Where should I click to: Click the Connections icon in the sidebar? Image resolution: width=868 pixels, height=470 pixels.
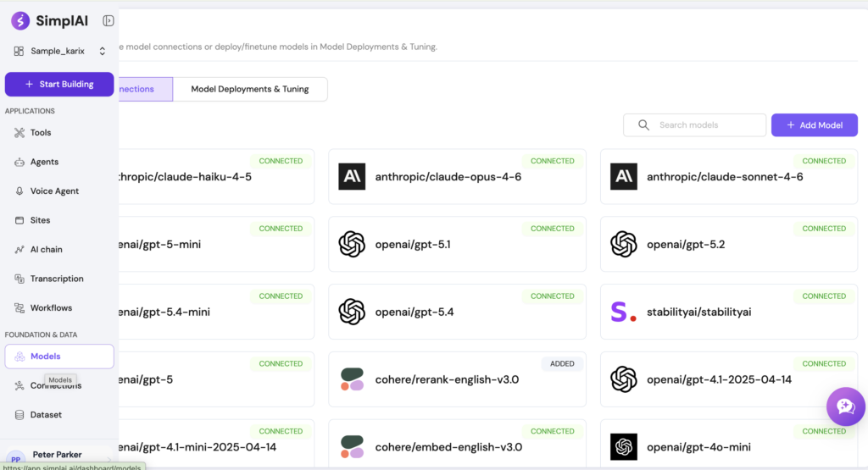click(x=19, y=385)
